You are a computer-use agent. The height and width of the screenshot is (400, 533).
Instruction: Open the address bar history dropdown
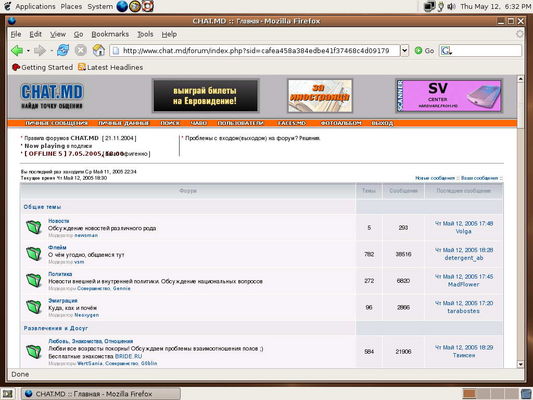click(405, 51)
